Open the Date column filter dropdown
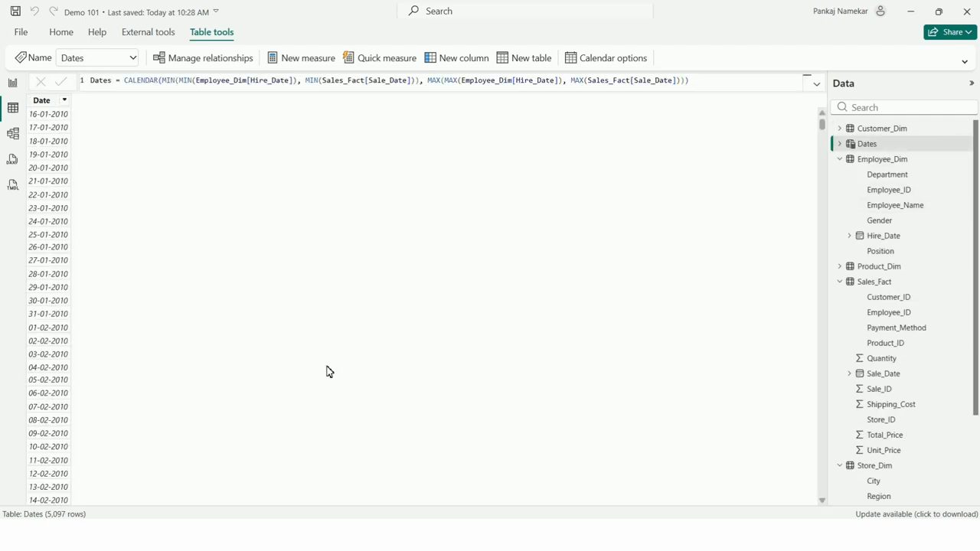 tap(64, 100)
